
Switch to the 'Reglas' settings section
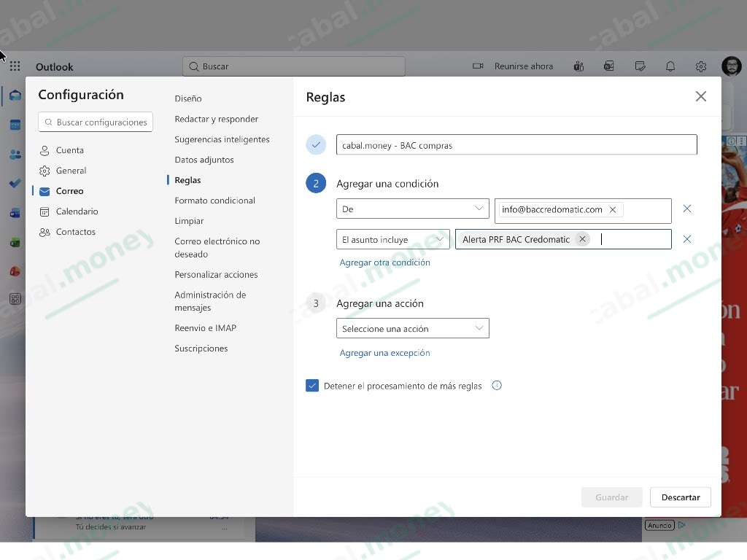[187, 180]
